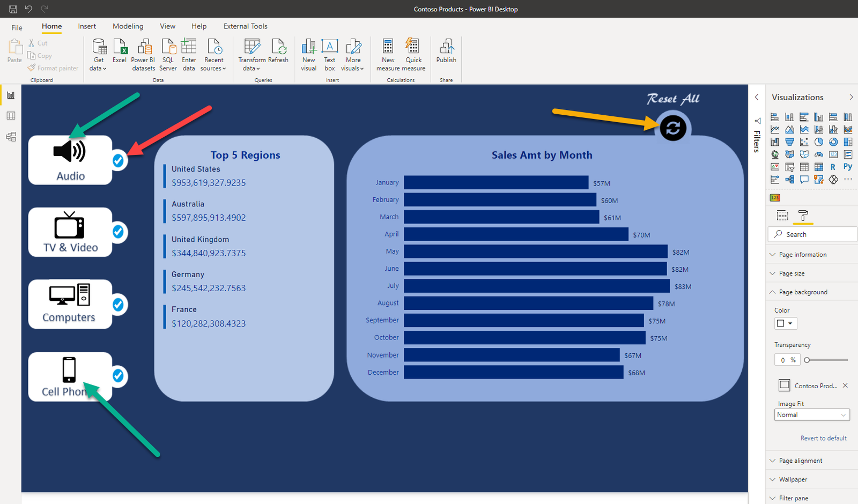Open the File menu
This screenshot has height=504, width=858.
(17, 27)
